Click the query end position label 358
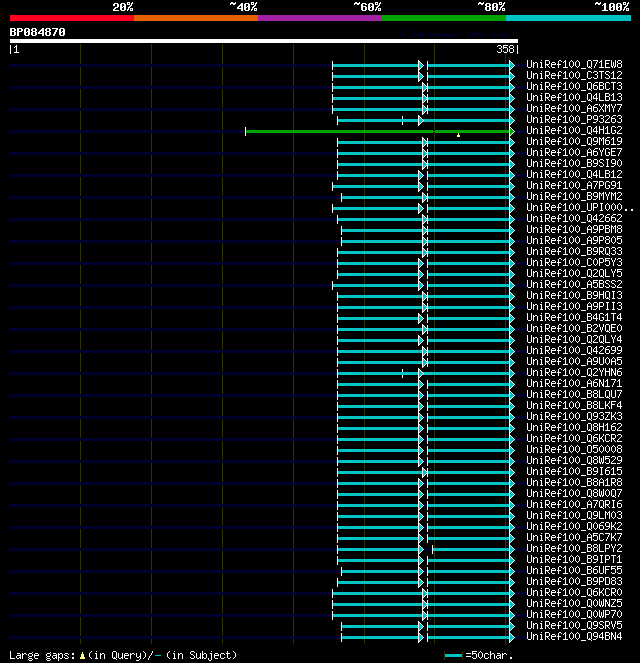This screenshot has height=663, width=640. [x=505, y=49]
